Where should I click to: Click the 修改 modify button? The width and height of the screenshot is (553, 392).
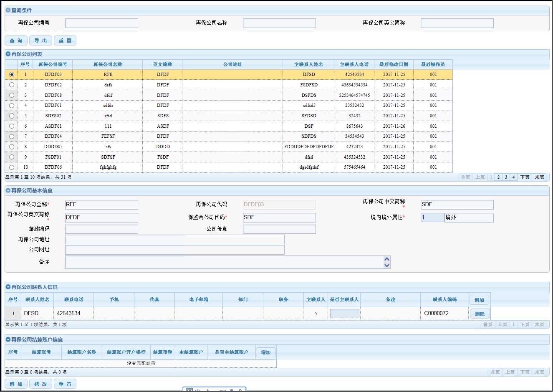41,384
